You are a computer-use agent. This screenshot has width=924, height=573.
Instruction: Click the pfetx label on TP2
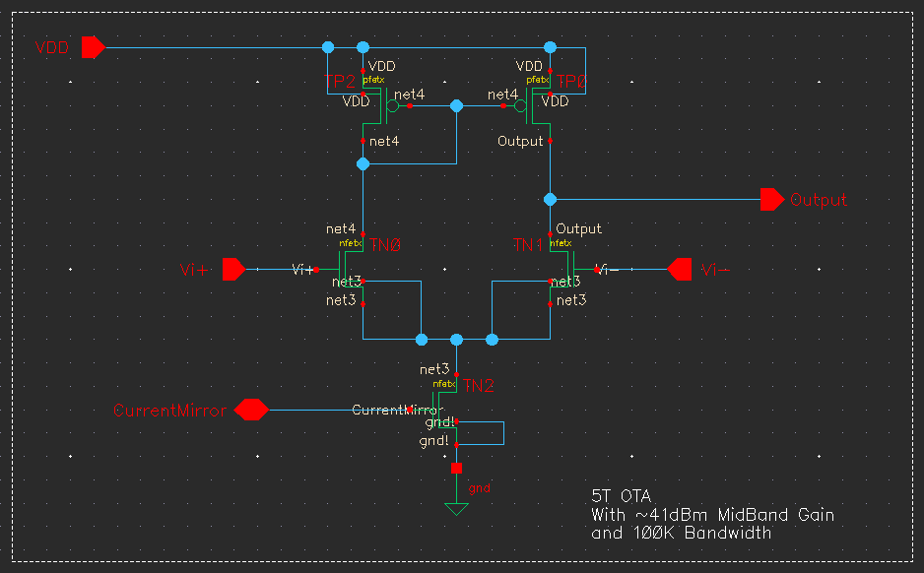click(373, 80)
